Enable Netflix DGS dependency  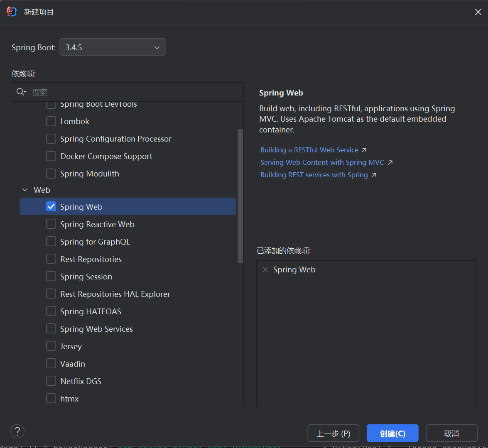coord(51,381)
